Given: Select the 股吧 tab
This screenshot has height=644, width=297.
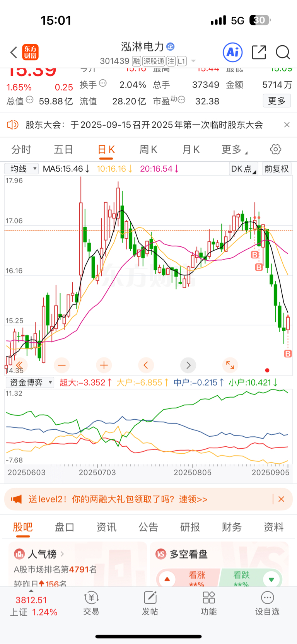Looking at the screenshot, I should pos(23,527).
